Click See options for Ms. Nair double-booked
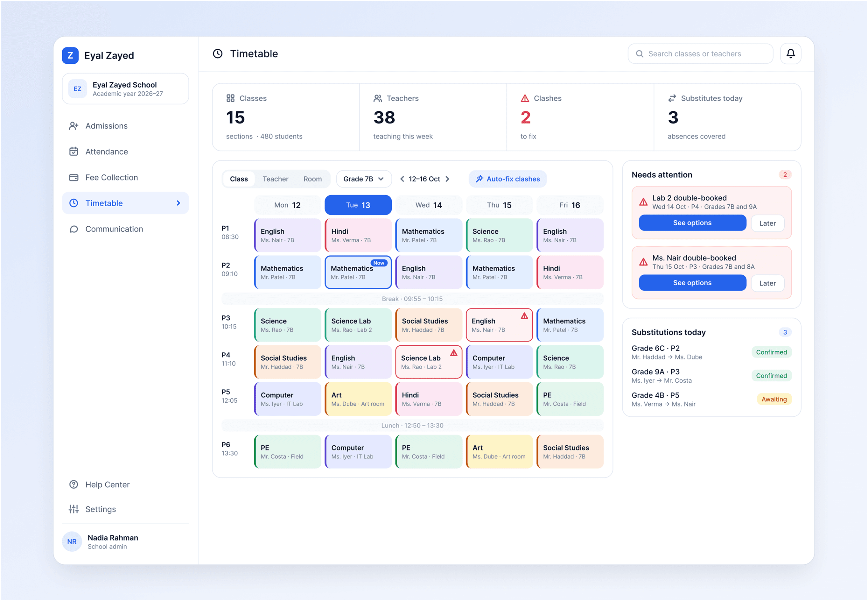The image size is (868, 601). (692, 283)
